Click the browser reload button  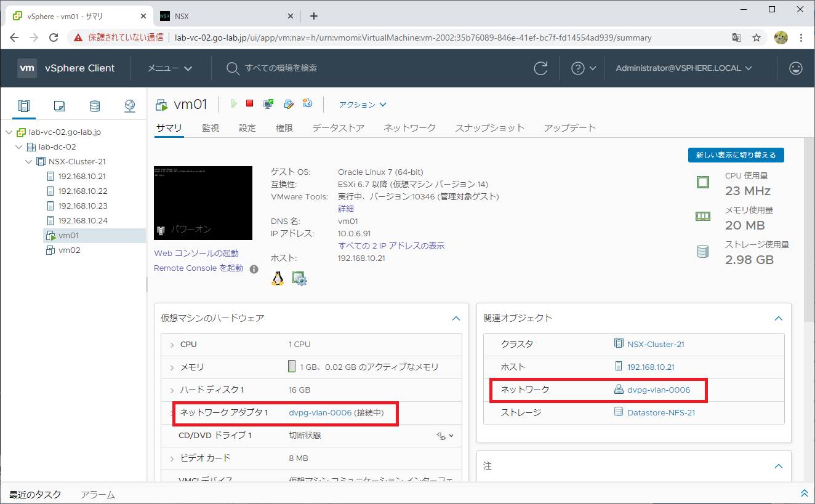[x=54, y=38]
